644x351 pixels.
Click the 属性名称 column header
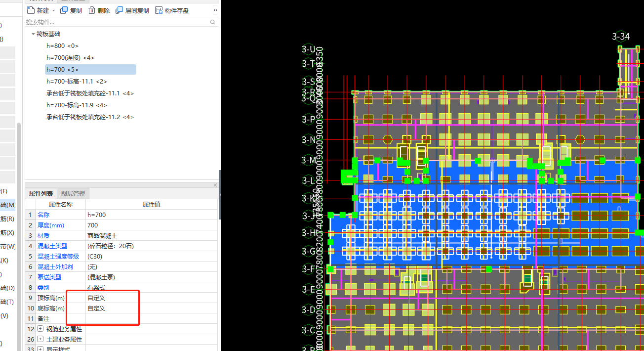pyautogui.click(x=61, y=205)
